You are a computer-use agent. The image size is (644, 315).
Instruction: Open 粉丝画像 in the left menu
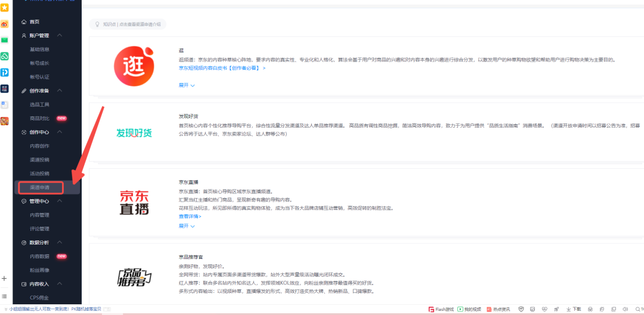(39, 270)
